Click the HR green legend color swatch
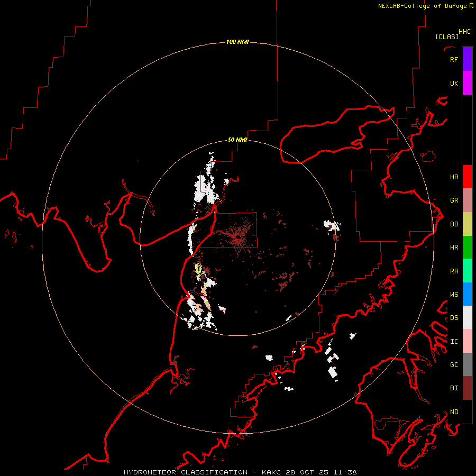Image resolution: width=476 pixels, height=476 pixels. click(467, 248)
